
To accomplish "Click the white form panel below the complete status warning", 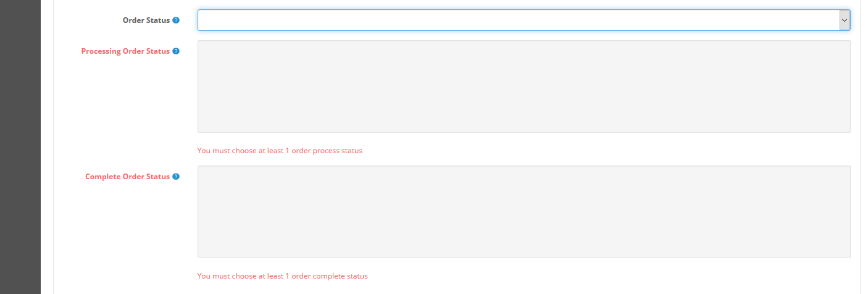I will (457, 288).
